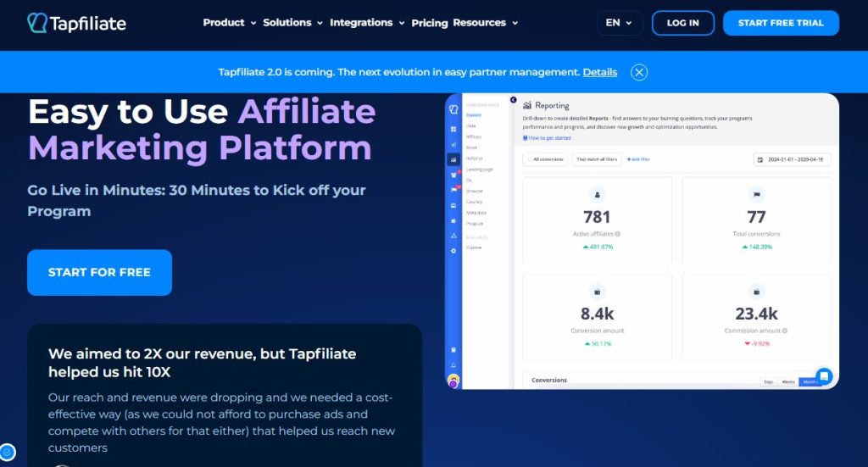Image resolution: width=868 pixels, height=467 pixels.
Task: Click the LOG IN button
Action: click(x=682, y=23)
